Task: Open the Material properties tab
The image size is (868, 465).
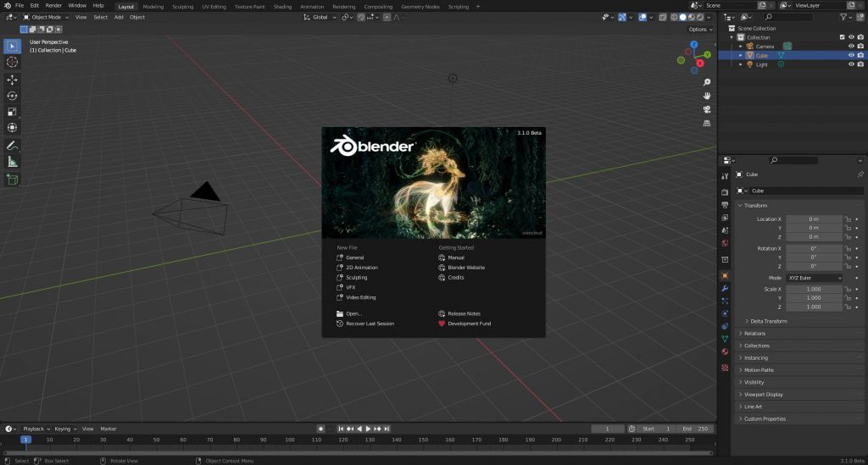Action: coord(725,352)
